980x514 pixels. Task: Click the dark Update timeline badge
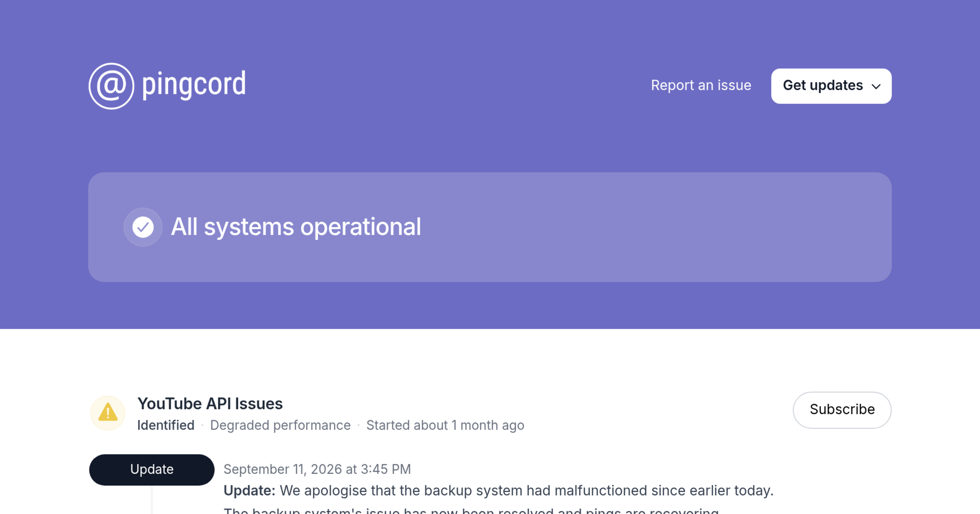[x=151, y=470]
